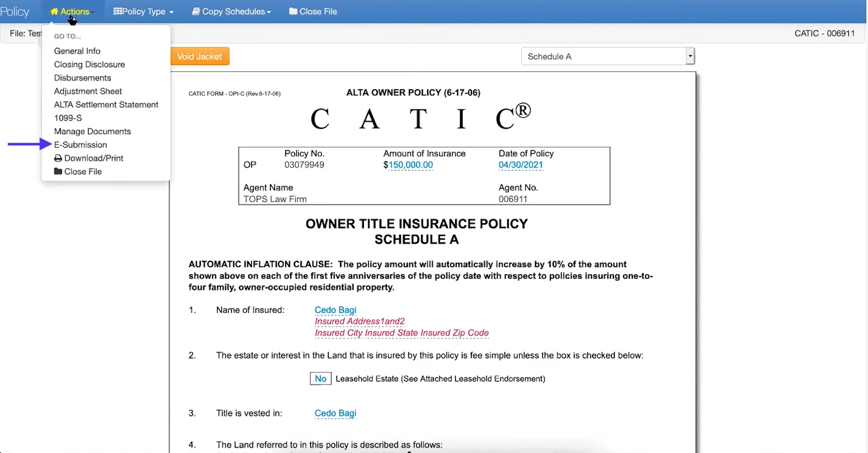
Task: Fill in Insured City State Zip placeholder
Action: tap(402, 333)
